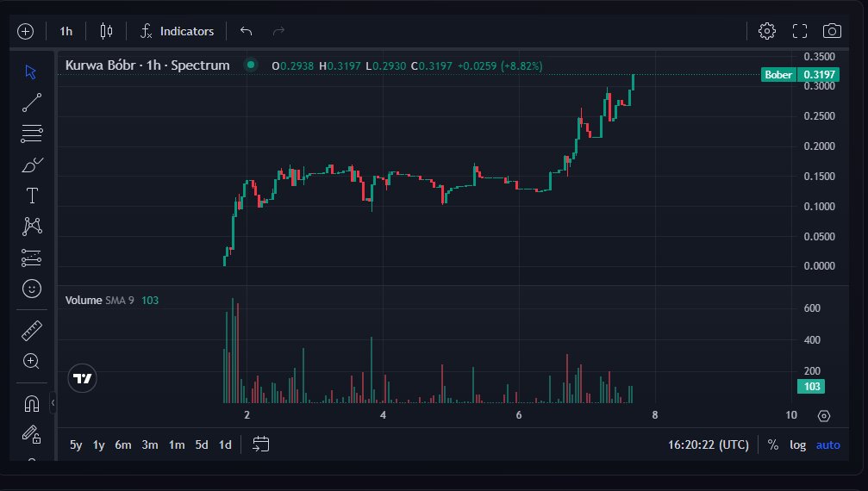Take a chart snapshot with camera icon
Viewport: 868px width, 491px height.
click(832, 31)
